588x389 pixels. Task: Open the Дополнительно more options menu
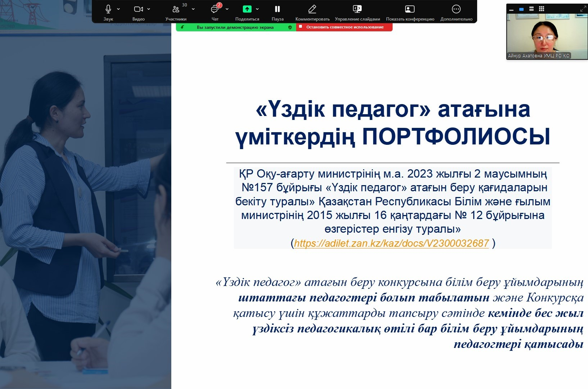(x=456, y=9)
